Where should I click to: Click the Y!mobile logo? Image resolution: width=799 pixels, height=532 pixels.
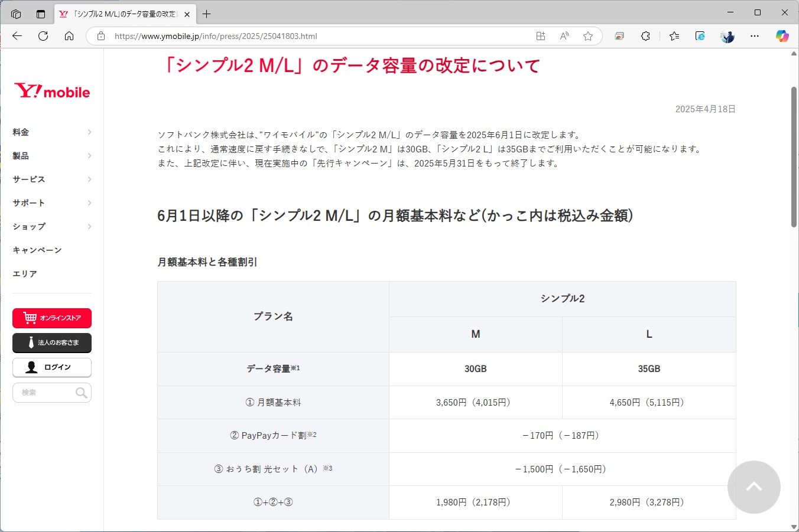click(x=51, y=90)
